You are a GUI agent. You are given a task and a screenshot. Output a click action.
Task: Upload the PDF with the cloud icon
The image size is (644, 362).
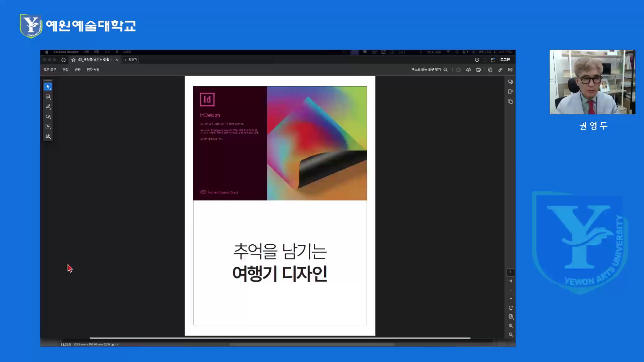point(469,70)
